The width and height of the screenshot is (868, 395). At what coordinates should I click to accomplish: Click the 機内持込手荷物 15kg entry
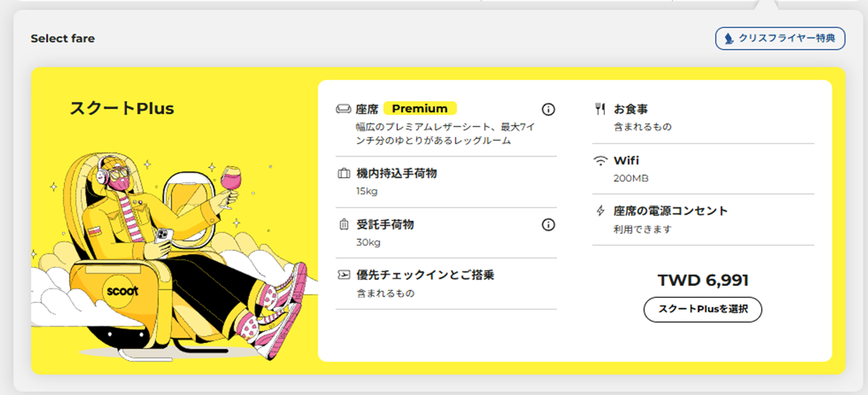pos(446,182)
